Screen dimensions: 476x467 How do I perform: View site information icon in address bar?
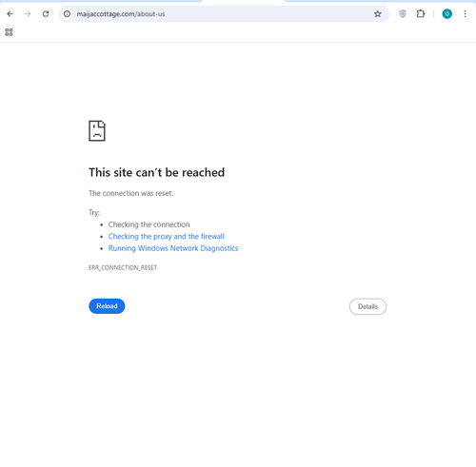tap(67, 14)
